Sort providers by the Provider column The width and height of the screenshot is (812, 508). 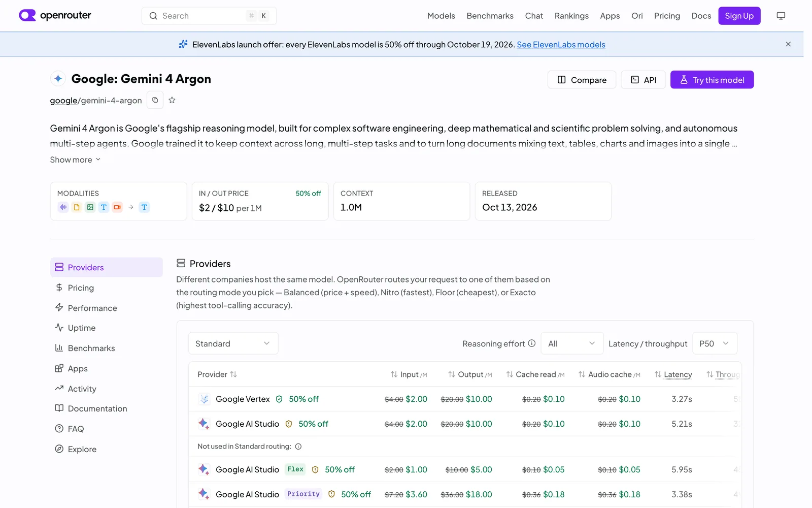click(x=217, y=374)
